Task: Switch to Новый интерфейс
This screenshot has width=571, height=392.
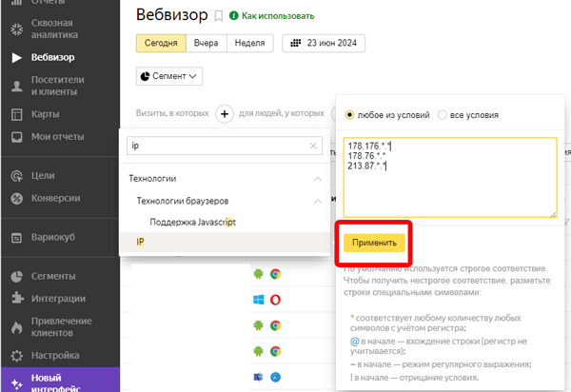Action: [x=61, y=380]
